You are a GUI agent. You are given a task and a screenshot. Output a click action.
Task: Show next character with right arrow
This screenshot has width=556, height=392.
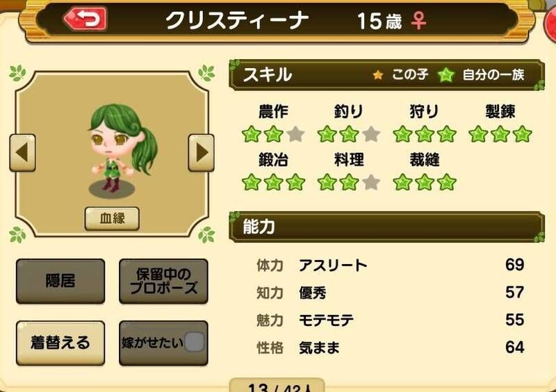201,152
